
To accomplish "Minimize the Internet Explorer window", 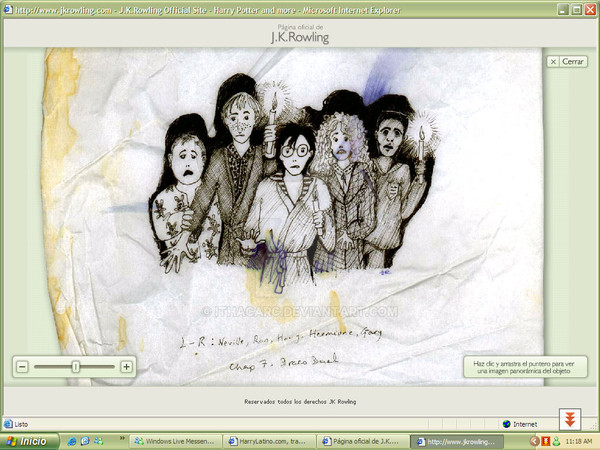I will pos(562,10).
